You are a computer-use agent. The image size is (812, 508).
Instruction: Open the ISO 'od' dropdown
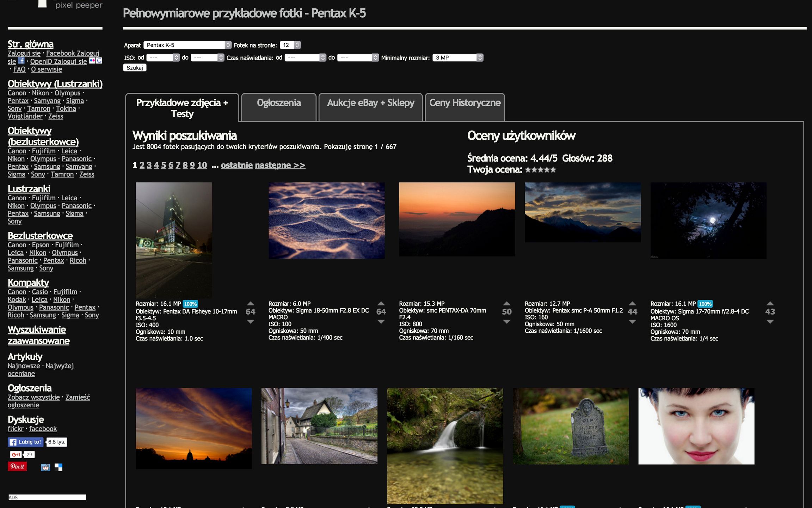[163, 58]
